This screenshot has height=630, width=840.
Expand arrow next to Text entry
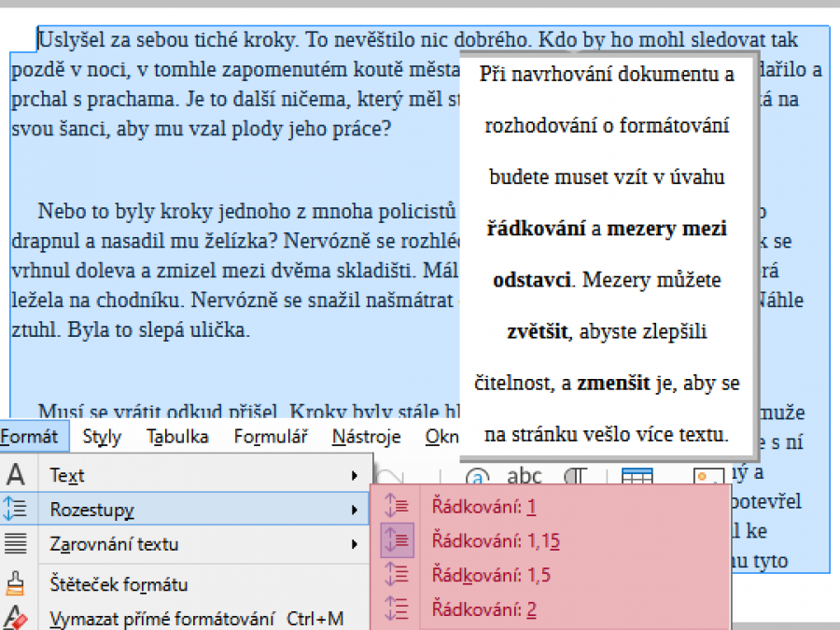354,475
